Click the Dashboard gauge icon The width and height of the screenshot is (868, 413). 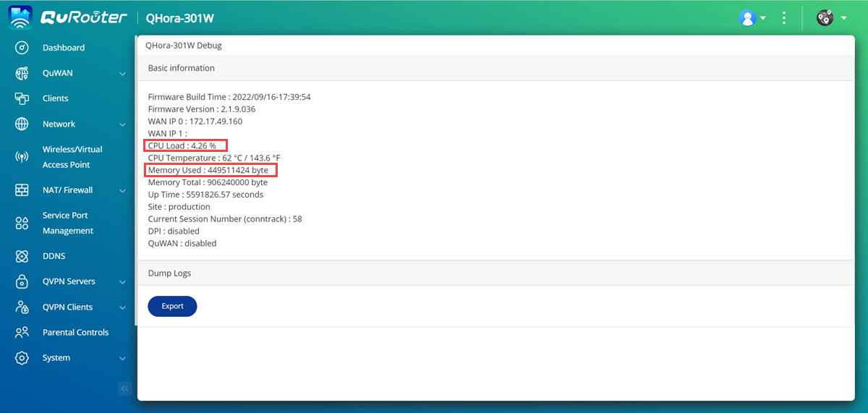(22, 48)
